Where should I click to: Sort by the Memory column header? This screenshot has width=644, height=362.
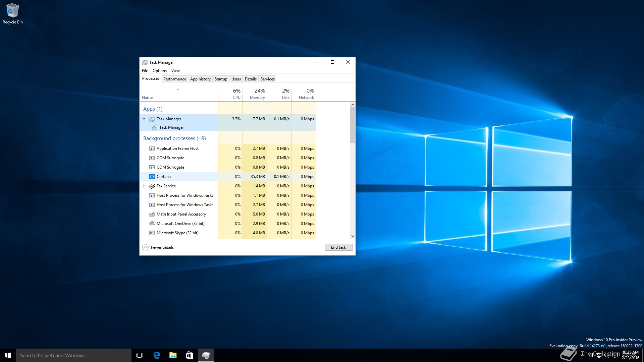click(255, 94)
